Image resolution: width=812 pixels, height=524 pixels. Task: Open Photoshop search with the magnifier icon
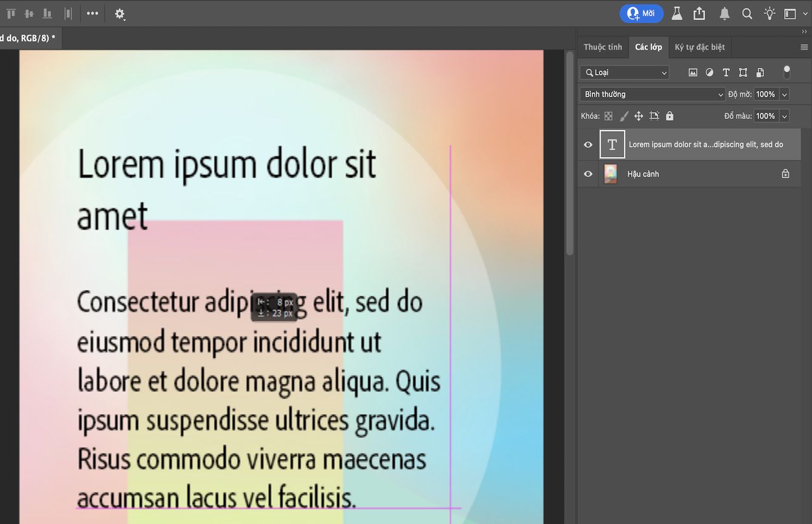(746, 13)
